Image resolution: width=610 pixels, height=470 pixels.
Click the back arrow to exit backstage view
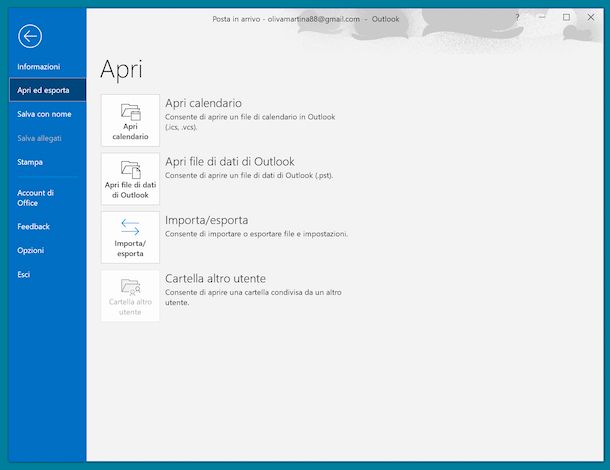pyautogui.click(x=30, y=36)
